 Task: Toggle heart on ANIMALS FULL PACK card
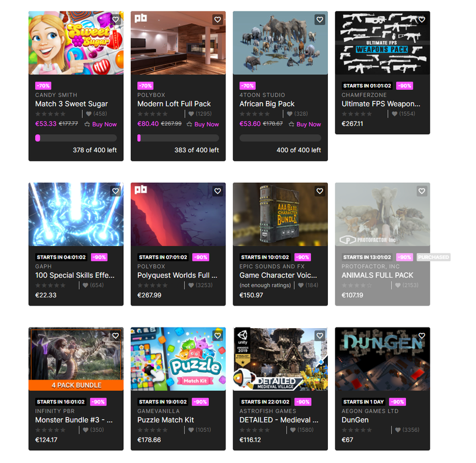[x=422, y=191]
